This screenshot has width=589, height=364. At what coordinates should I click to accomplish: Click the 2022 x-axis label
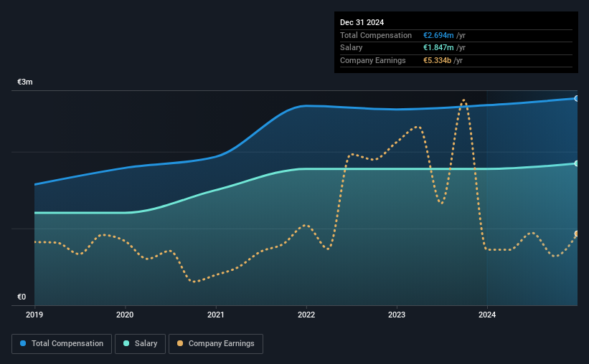pyautogui.click(x=306, y=315)
